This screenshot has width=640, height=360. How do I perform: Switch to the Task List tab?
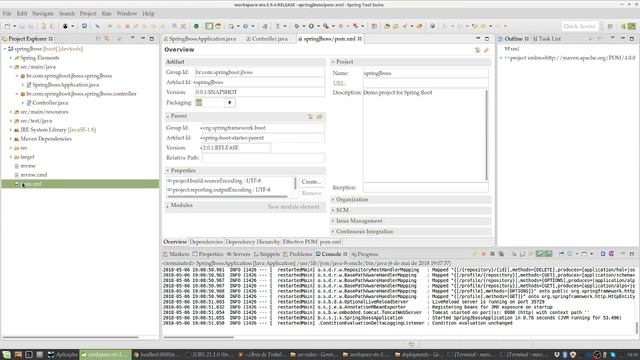[x=547, y=39]
